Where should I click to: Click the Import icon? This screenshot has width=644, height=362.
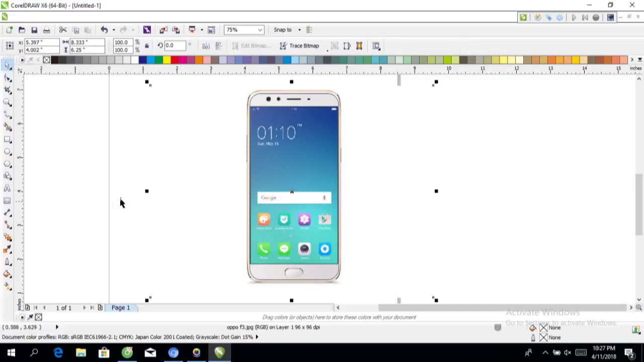[x=163, y=30]
